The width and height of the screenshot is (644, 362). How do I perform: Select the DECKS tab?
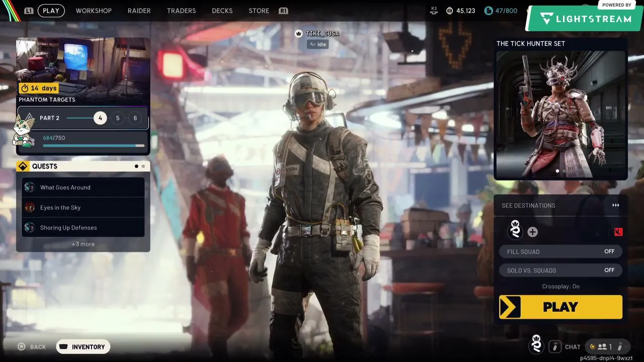click(222, 11)
